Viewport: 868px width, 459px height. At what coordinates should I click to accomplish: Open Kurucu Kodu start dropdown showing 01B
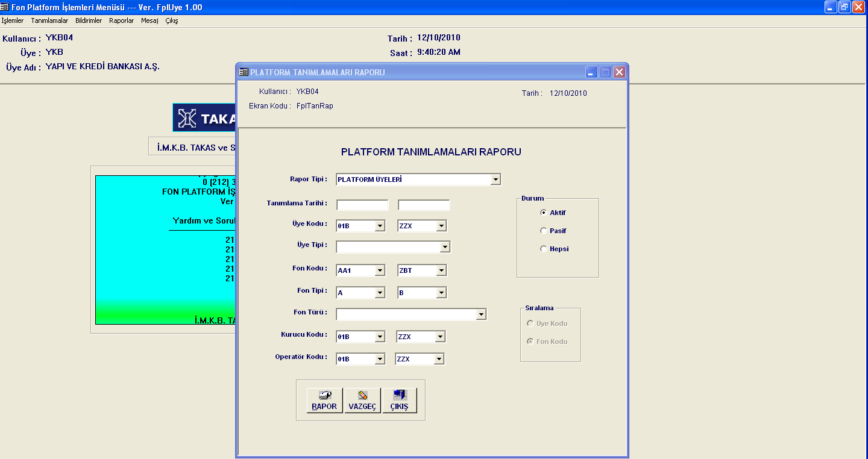point(380,337)
